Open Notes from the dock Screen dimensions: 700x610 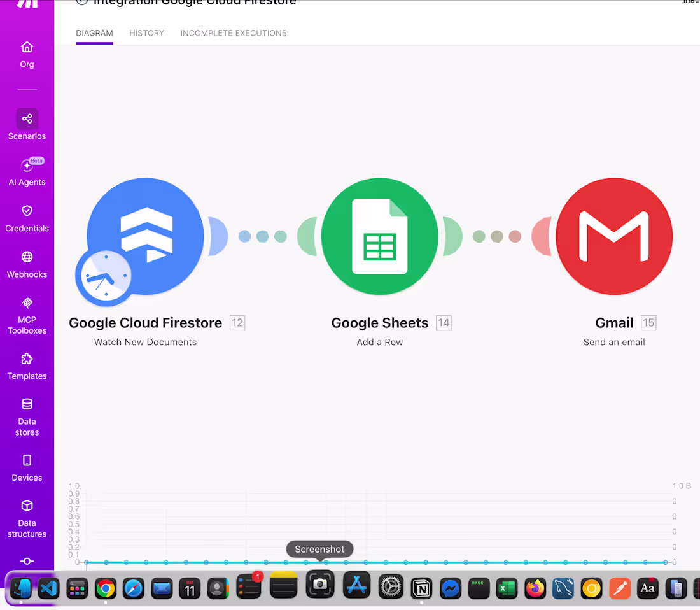283,585
